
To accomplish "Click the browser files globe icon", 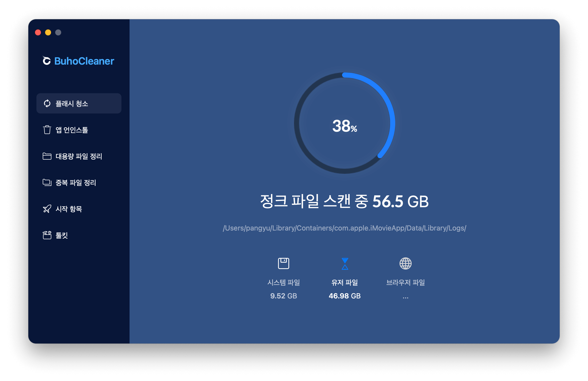I will (406, 263).
